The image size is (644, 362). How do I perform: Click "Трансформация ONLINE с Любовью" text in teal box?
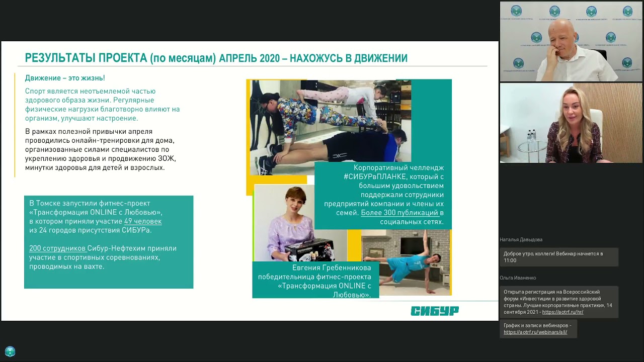tap(96, 212)
